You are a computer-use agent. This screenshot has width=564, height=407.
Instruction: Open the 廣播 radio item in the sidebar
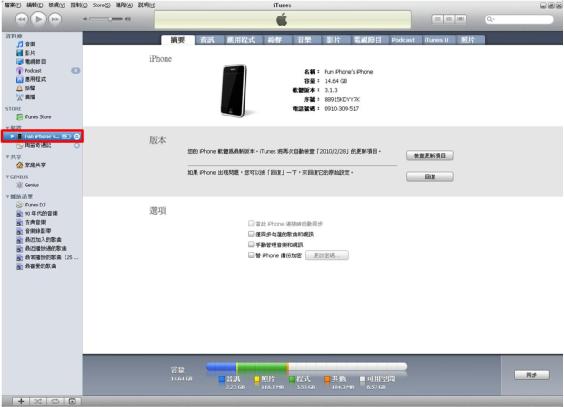(26, 97)
